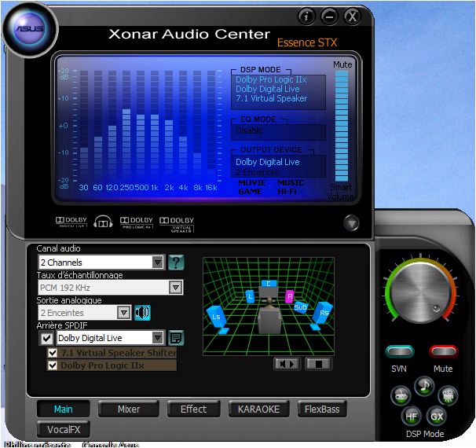Click the Rs surround speaker
This screenshot has width=476, height=448.
[322, 315]
